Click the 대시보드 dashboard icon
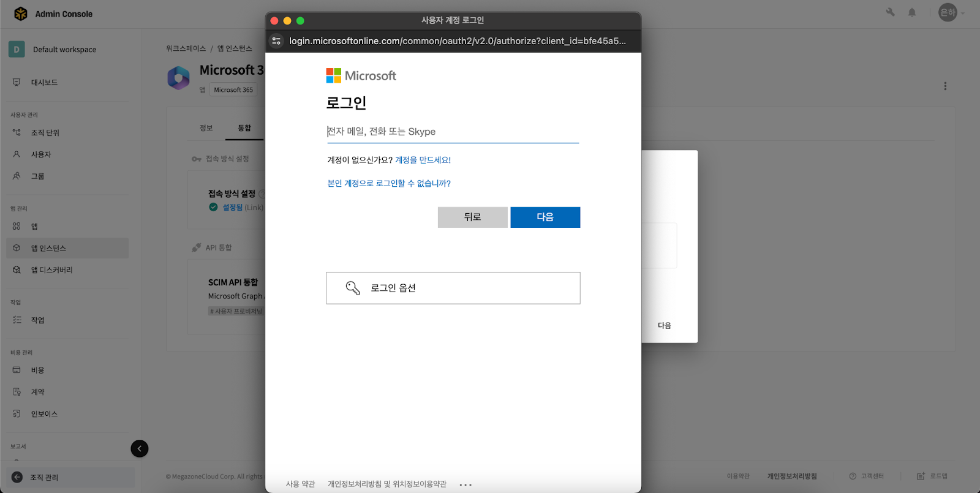The height and width of the screenshot is (493, 980). (x=17, y=82)
